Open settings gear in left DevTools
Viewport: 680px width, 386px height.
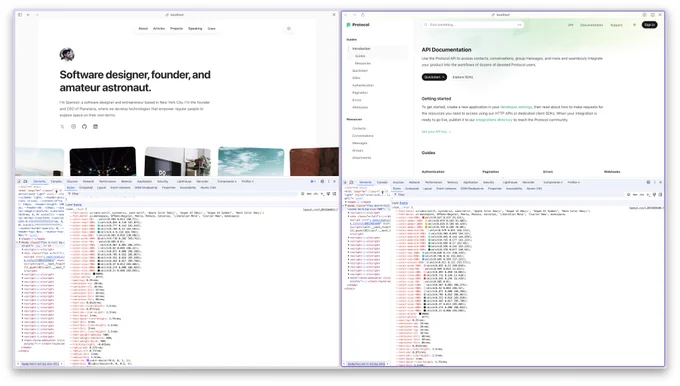tap(322, 181)
